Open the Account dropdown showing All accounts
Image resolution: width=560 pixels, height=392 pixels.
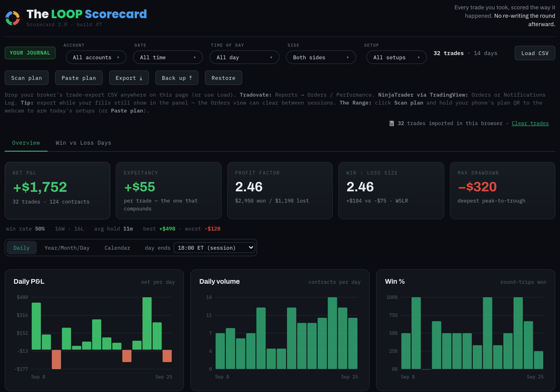[x=96, y=57]
